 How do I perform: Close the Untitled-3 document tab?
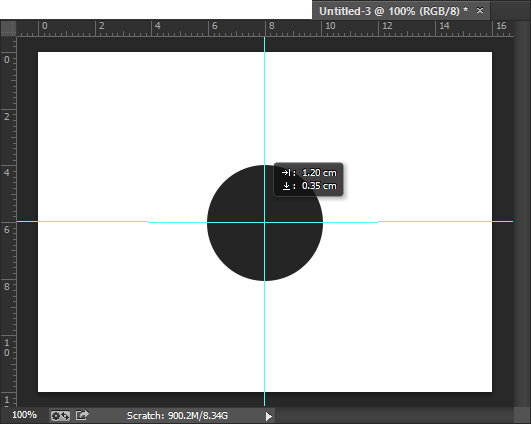pyautogui.click(x=480, y=10)
